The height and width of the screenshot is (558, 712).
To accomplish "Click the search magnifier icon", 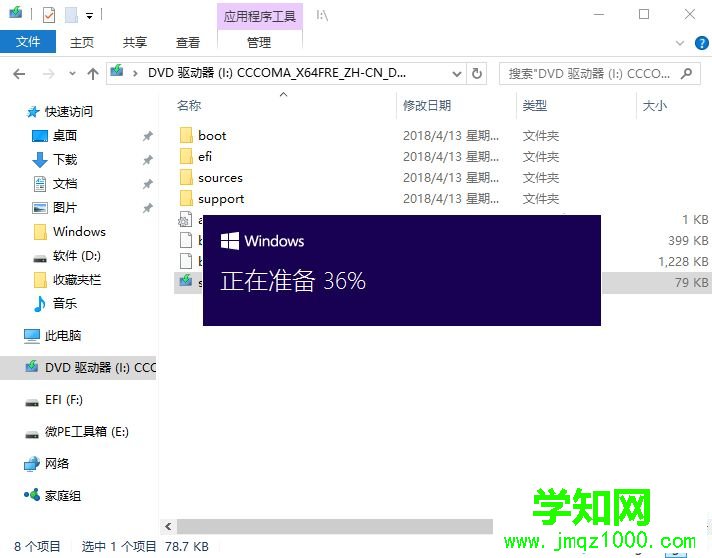I will [687, 73].
